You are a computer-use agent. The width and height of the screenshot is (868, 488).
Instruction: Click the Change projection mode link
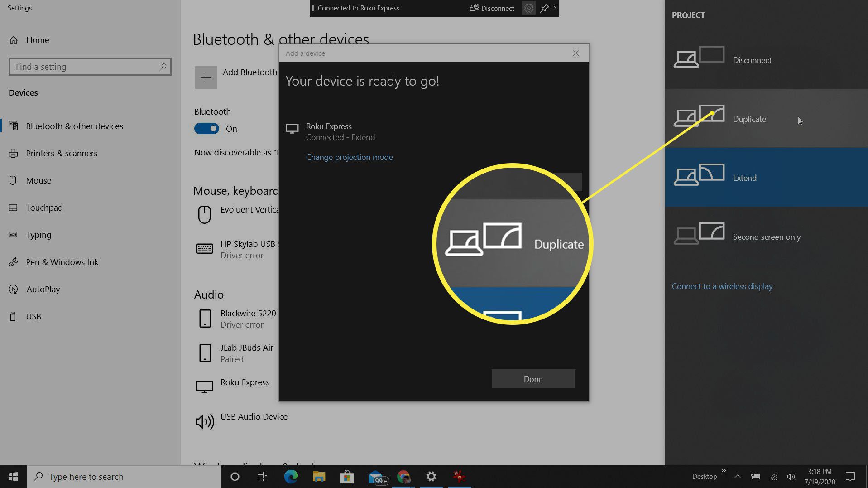point(349,157)
